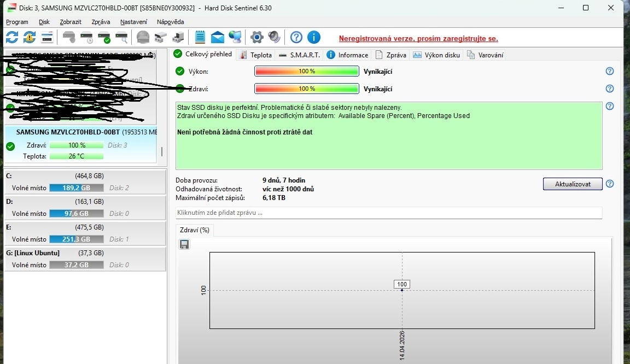Click the disk icon with clock

pos(86,37)
